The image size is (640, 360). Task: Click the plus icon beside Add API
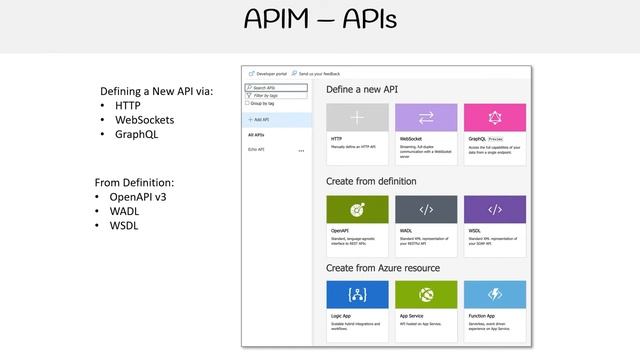pos(250,120)
